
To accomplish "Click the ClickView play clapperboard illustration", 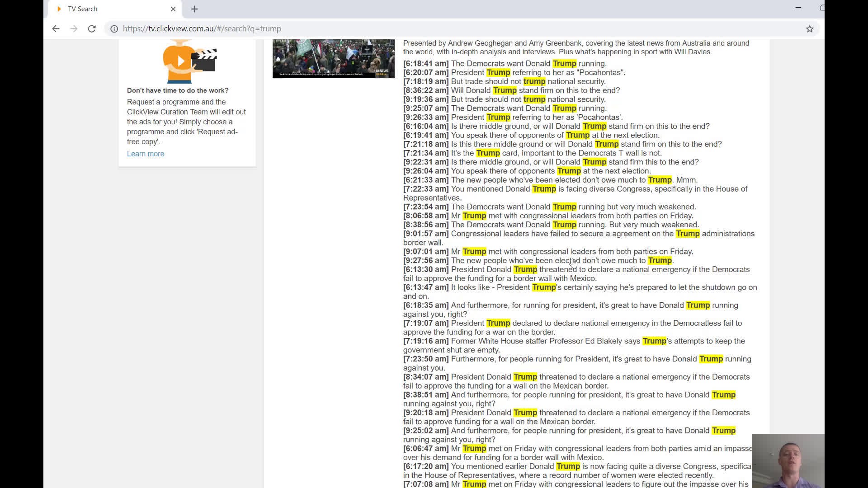I will [x=189, y=61].
